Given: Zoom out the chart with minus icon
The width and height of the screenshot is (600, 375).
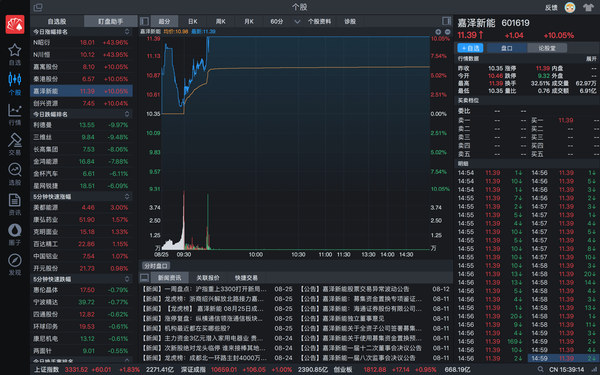Looking at the screenshot, I should click(447, 32).
